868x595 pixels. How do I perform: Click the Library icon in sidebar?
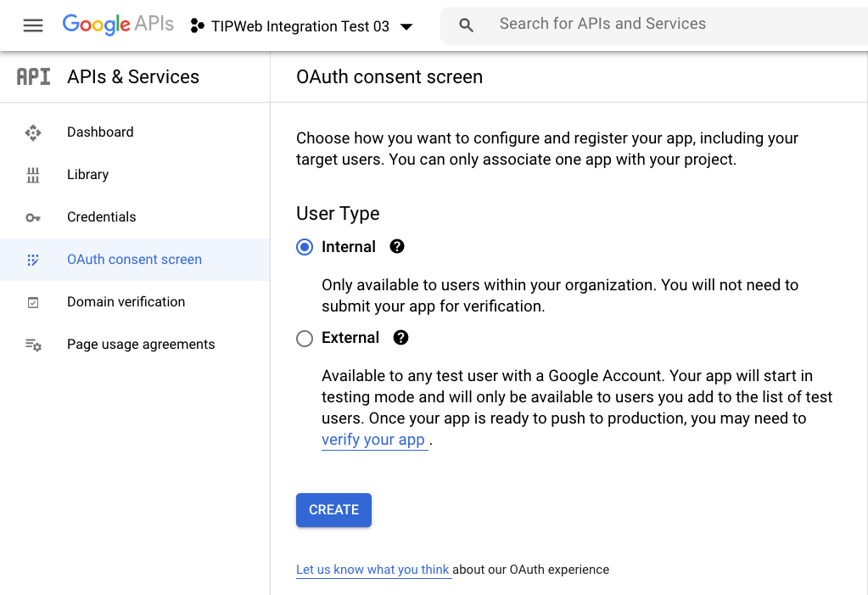pos(32,175)
